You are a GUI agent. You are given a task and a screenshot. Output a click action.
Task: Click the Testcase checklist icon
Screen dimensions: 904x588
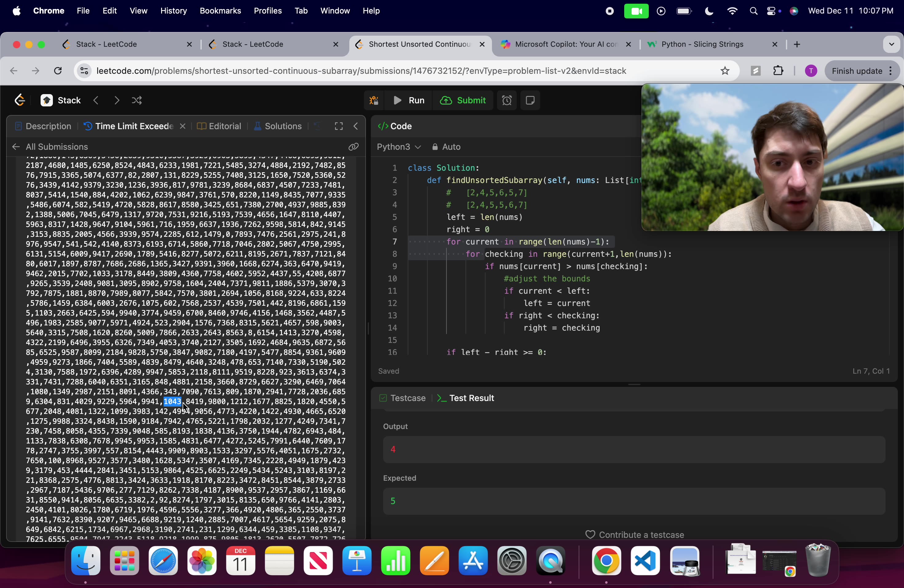coord(383,398)
